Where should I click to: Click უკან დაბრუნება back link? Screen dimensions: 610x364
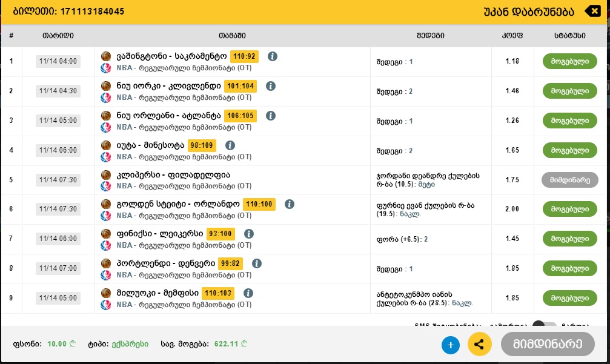(x=529, y=12)
